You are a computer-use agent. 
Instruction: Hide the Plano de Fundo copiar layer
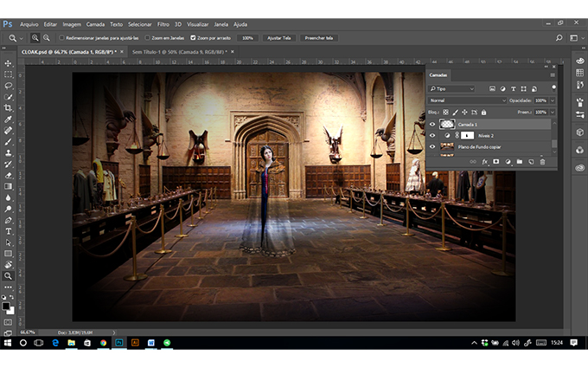(432, 147)
